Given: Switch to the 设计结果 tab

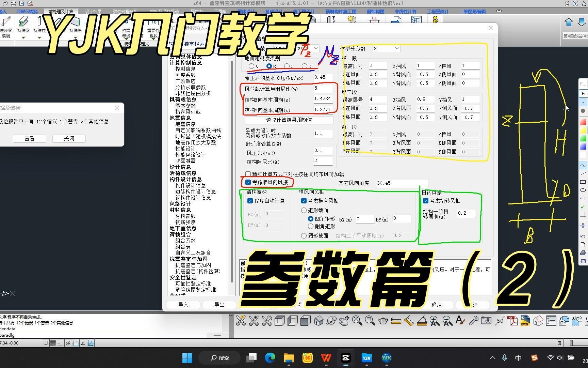Looking at the screenshot, I should pyautogui.click(x=93, y=12).
